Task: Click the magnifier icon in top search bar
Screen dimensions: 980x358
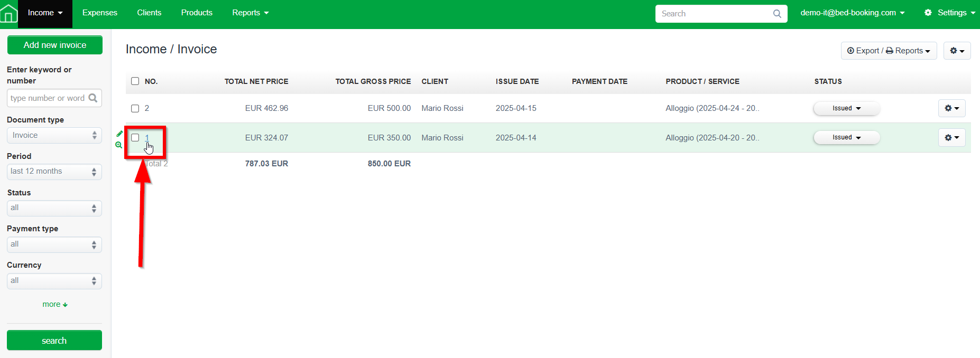Action: pyautogui.click(x=777, y=14)
